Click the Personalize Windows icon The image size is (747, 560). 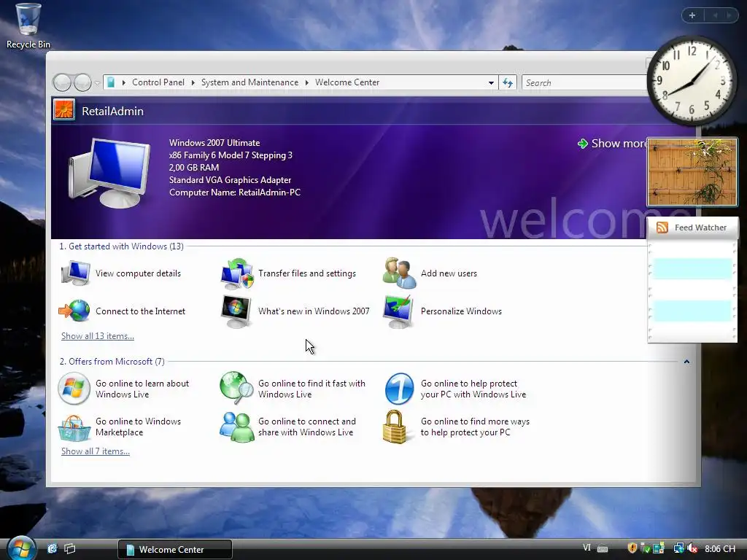click(399, 311)
